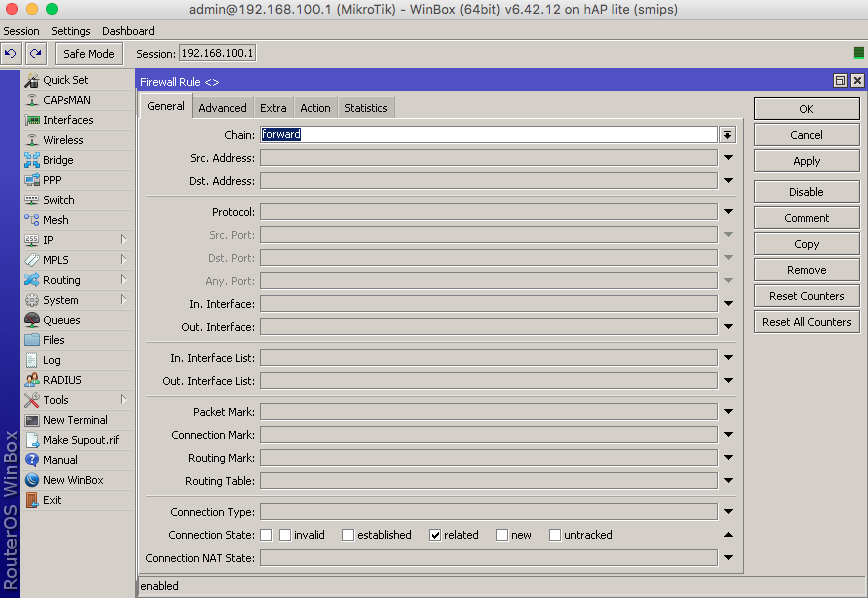
Task: Open the Tools menu icon
Action: [x=32, y=400]
